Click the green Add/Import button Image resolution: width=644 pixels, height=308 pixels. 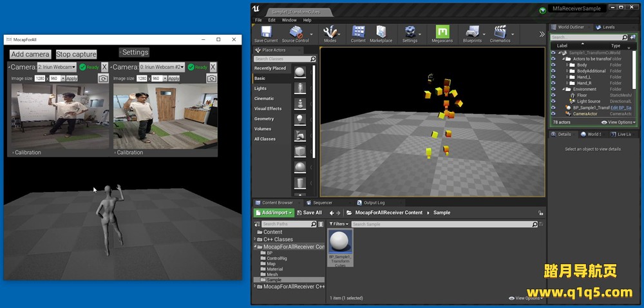tap(274, 213)
